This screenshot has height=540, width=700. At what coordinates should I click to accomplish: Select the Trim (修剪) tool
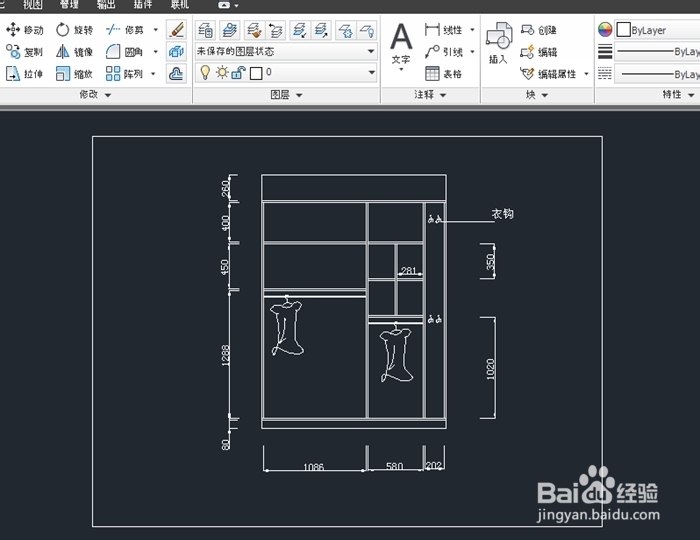point(125,30)
